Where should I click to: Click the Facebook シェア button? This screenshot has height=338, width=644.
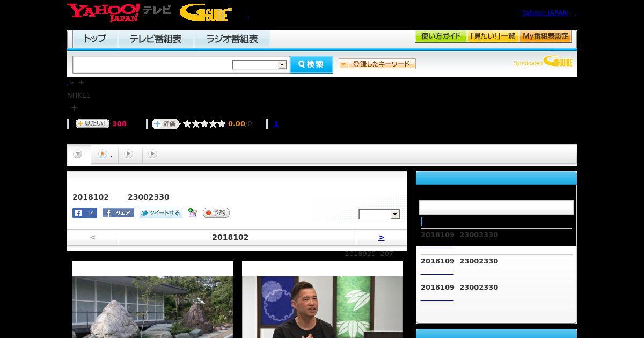click(x=118, y=213)
